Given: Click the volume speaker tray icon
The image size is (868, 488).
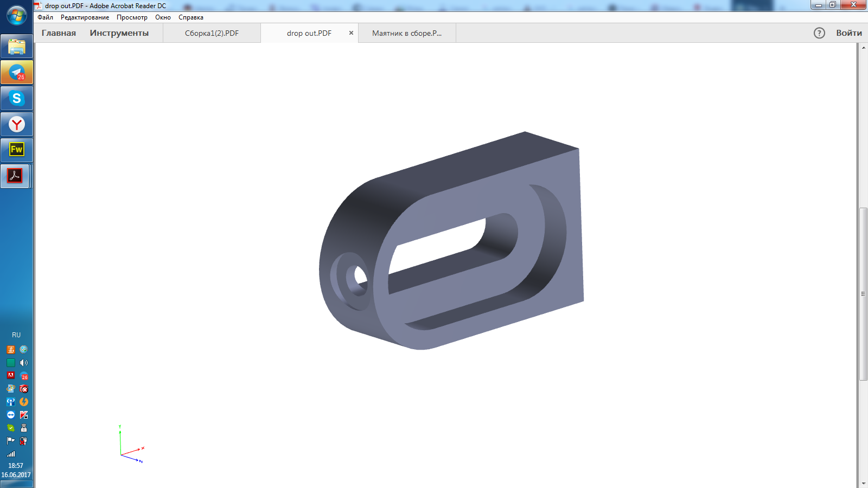Looking at the screenshot, I should tap(24, 363).
